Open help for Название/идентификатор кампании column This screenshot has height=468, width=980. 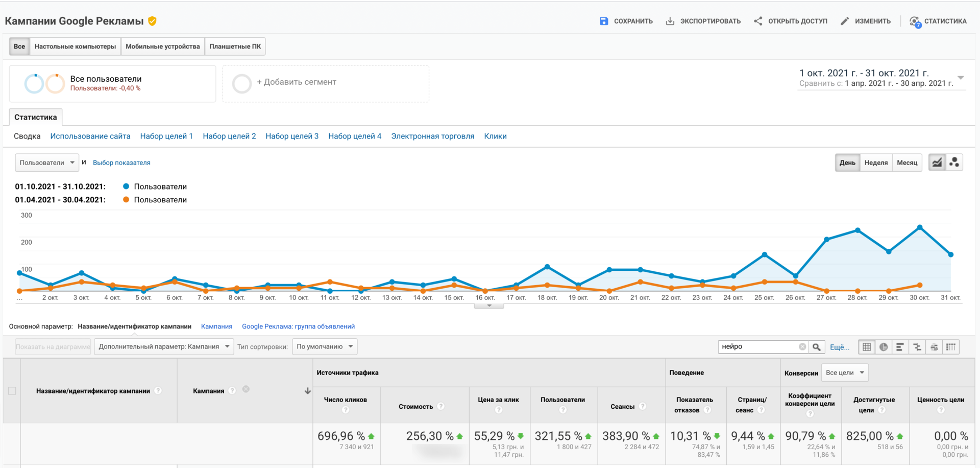pos(158,391)
